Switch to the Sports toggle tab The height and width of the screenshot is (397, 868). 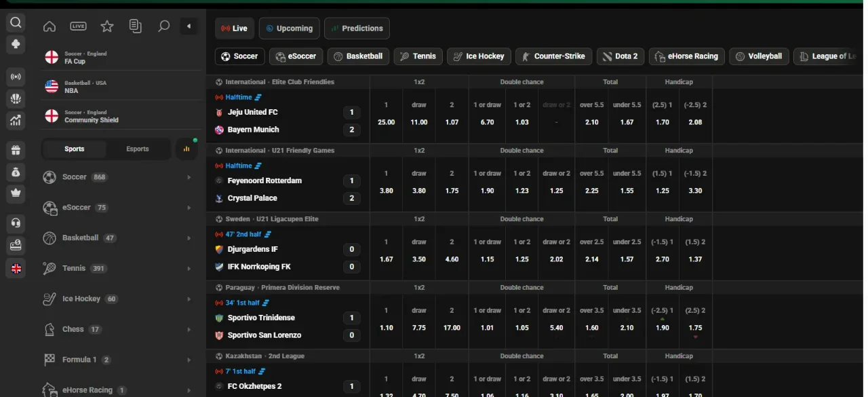pos(75,149)
